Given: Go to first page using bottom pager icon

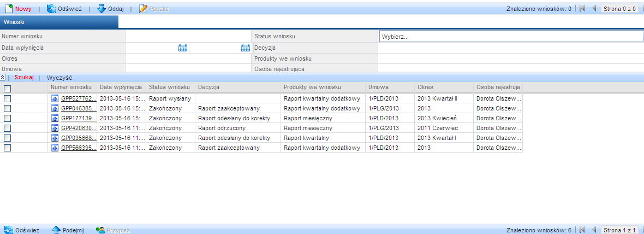Looking at the screenshot, I should (x=582, y=230).
